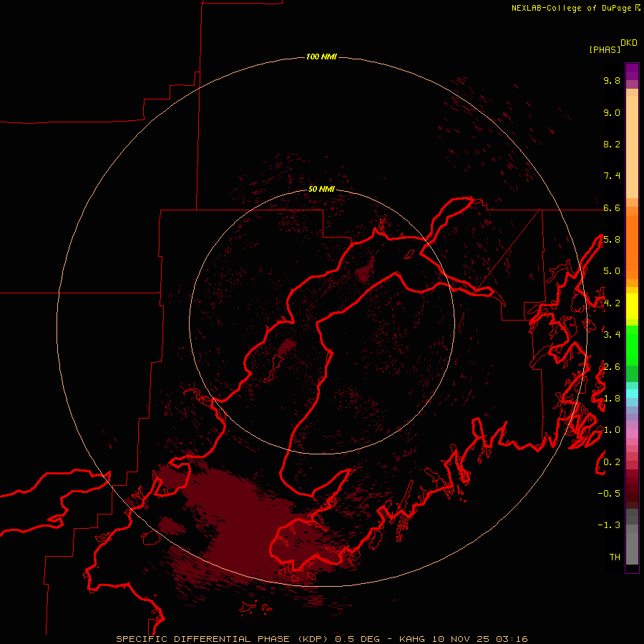This screenshot has height=644, width=644.
Task: Click the [PHAS] label above the color bar
Action: tap(605, 49)
